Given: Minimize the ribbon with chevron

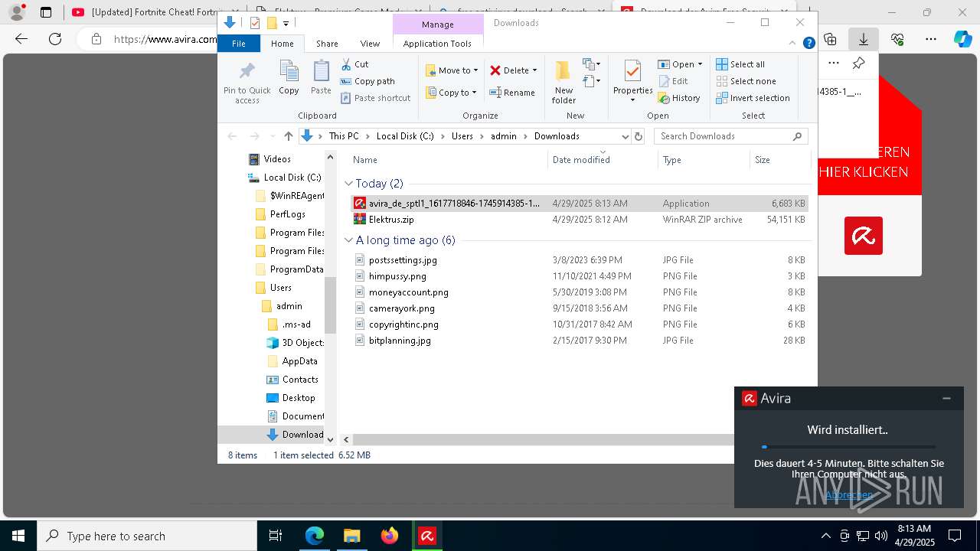Looking at the screenshot, I should click(x=793, y=44).
